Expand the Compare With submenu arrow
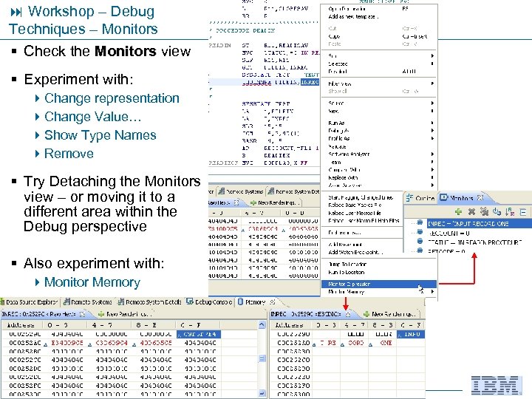532x399 pixels. 432,170
